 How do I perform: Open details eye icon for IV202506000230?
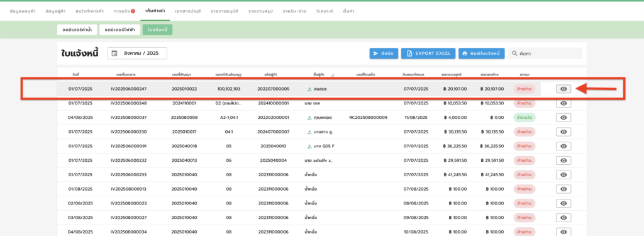pyautogui.click(x=563, y=132)
